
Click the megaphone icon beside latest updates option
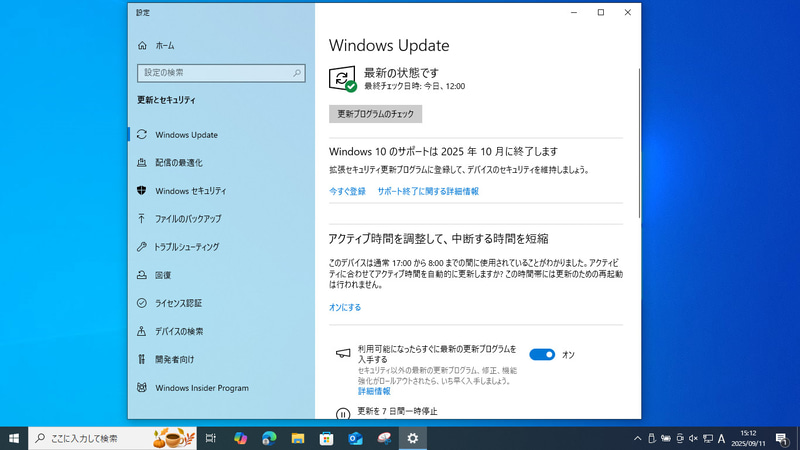[x=343, y=353]
